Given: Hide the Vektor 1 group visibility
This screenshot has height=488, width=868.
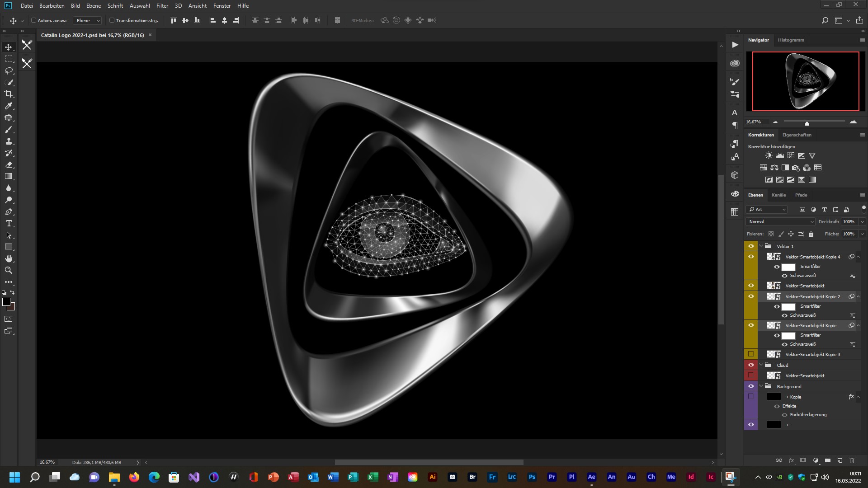Looking at the screenshot, I should [x=751, y=246].
